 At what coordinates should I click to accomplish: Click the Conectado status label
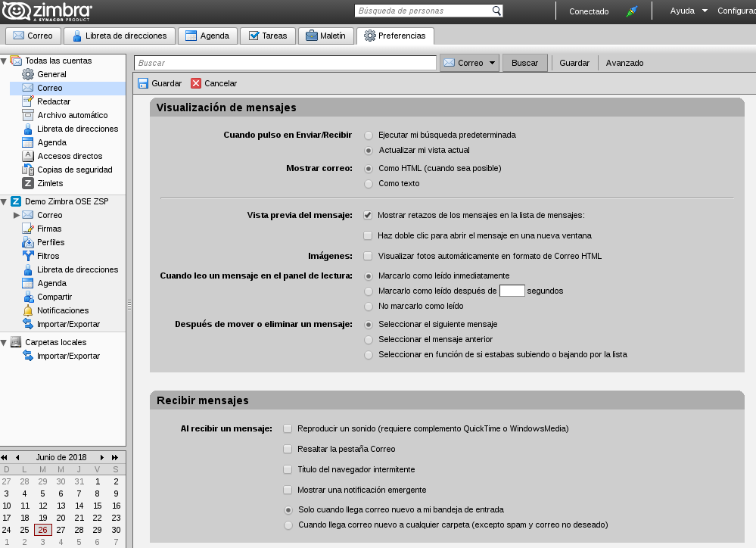589,11
